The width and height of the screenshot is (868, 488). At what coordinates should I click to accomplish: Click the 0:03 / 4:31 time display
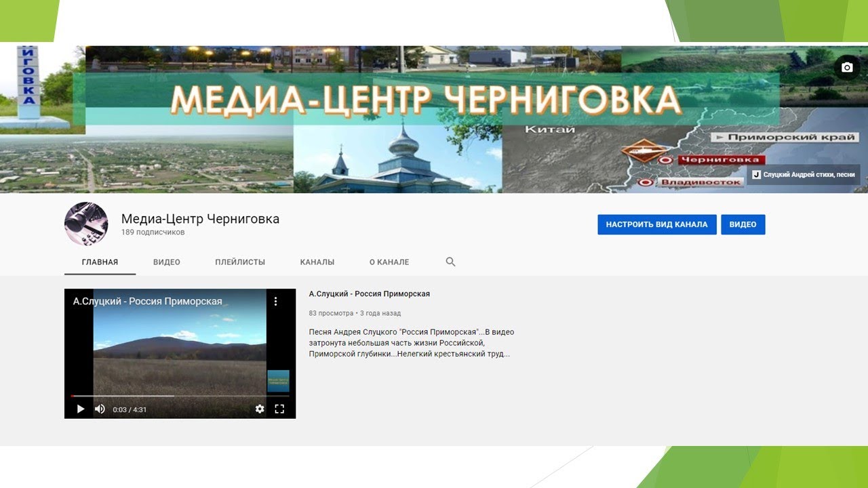130,409
